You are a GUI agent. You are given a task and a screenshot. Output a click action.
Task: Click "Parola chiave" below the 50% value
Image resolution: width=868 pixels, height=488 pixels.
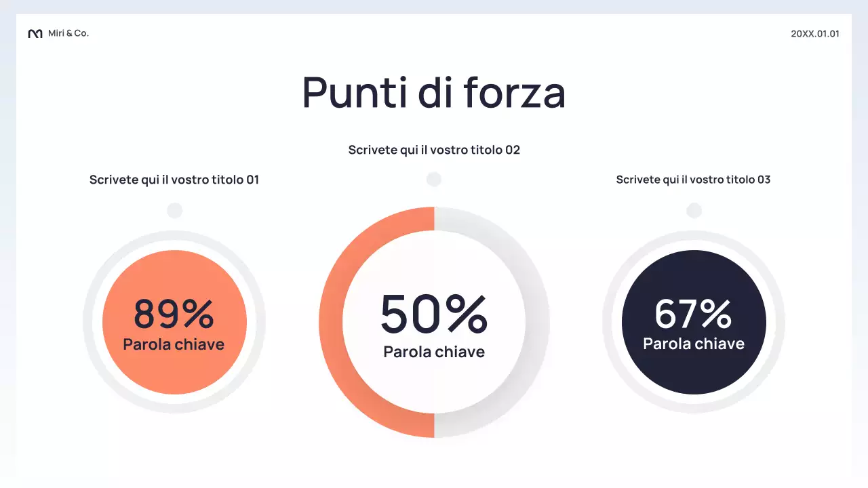click(x=434, y=352)
